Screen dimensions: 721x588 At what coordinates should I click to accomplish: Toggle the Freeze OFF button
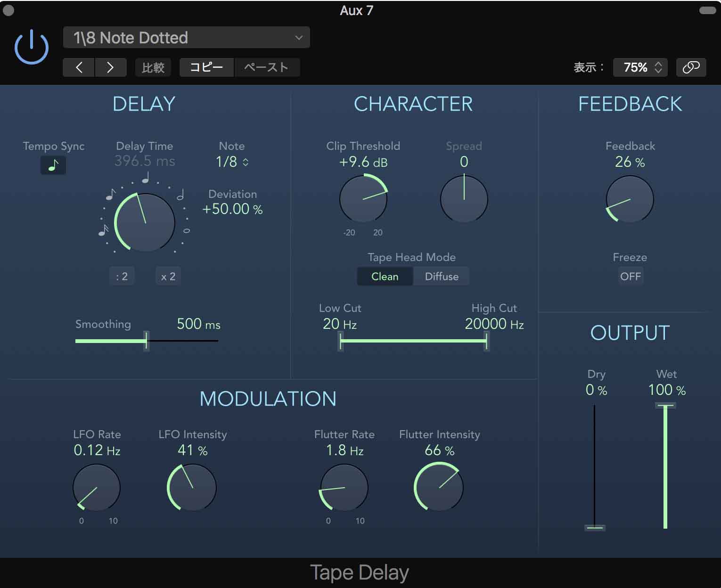(630, 277)
